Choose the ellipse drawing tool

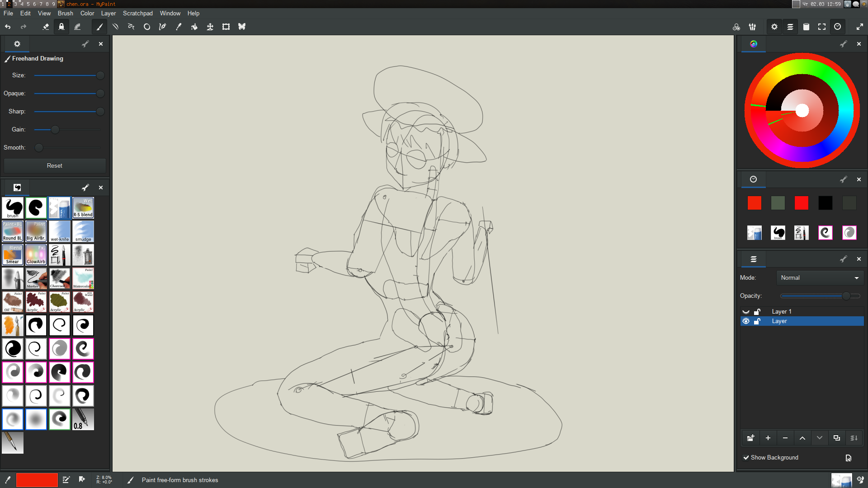(147, 27)
